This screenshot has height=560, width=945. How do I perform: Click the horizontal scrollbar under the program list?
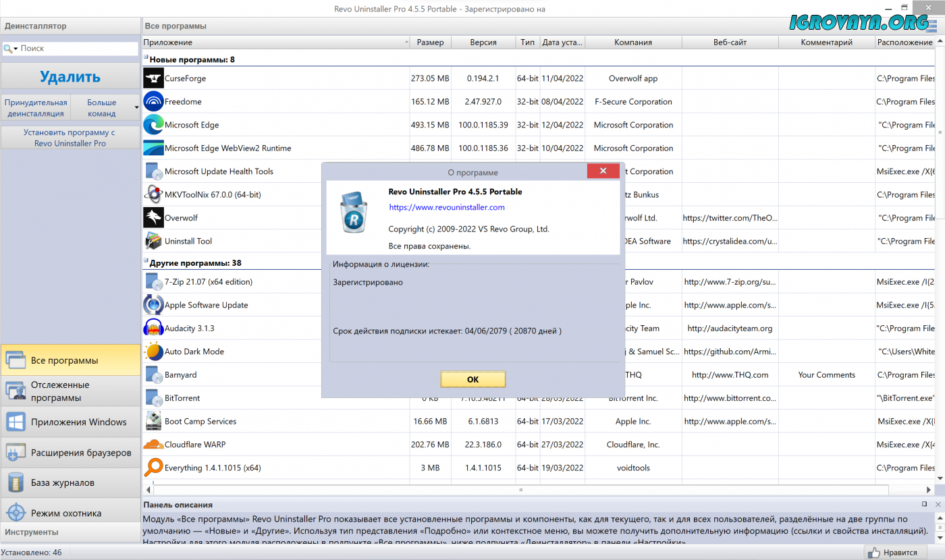[520, 489]
